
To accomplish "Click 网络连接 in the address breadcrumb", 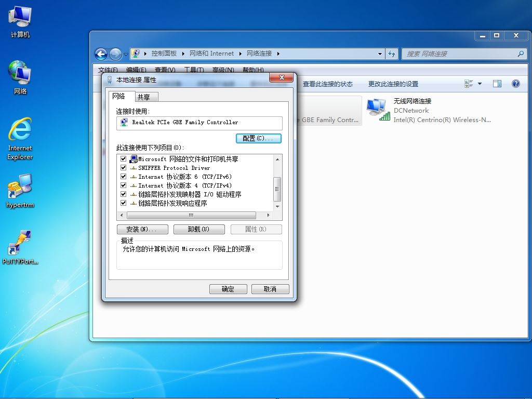I will 259,54.
